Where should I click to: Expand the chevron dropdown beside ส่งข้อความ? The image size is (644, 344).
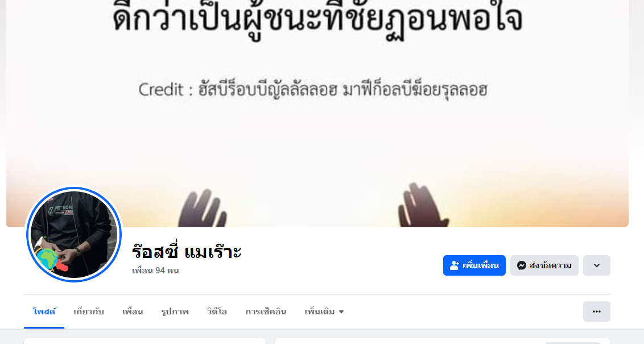597,265
